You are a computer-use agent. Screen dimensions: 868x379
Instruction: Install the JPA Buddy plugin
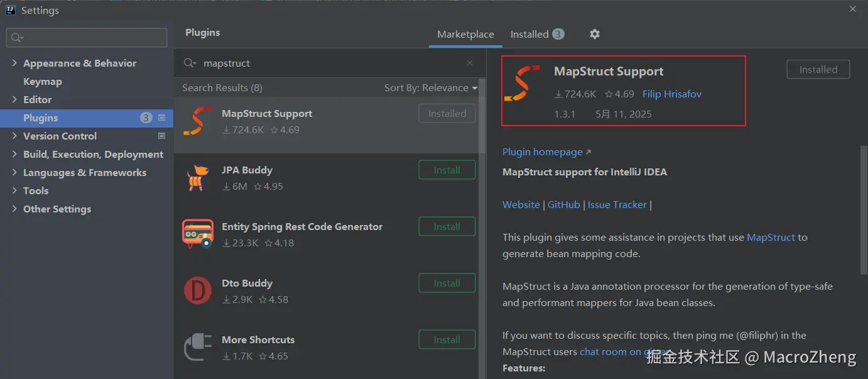tap(447, 170)
